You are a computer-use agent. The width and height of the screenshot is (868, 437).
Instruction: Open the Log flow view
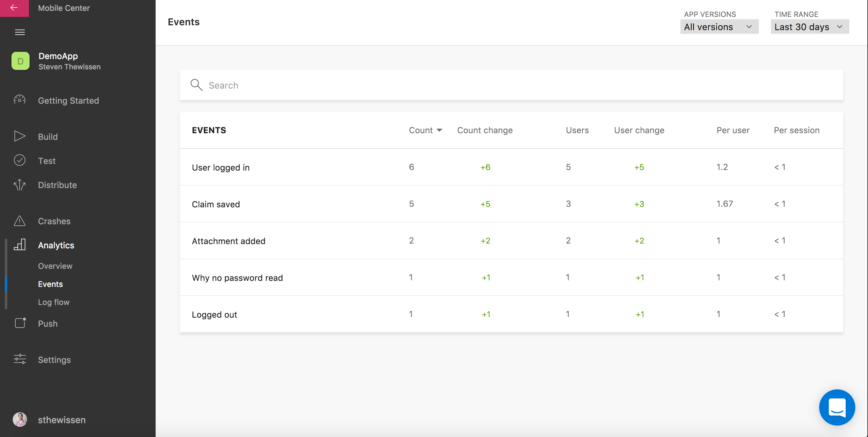click(x=54, y=302)
